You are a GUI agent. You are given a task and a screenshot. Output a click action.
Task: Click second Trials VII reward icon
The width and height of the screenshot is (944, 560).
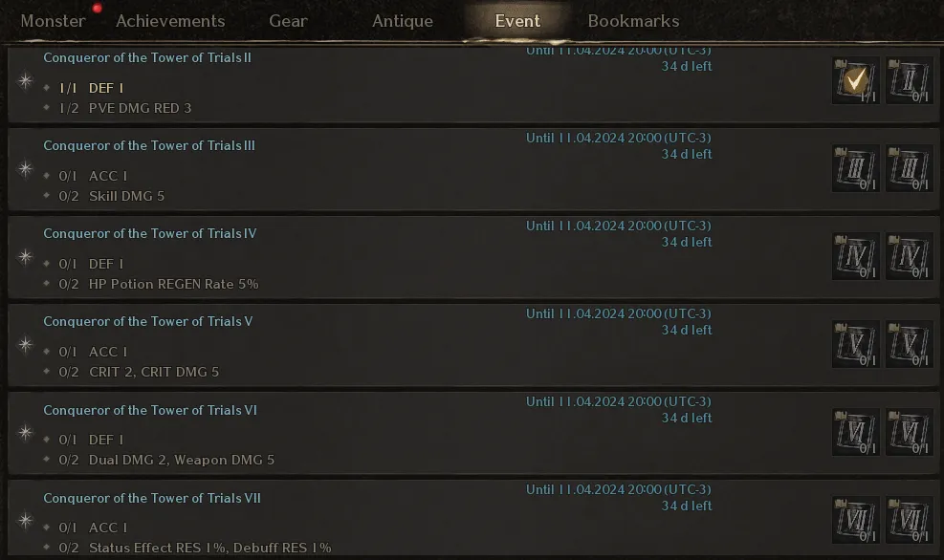909,520
